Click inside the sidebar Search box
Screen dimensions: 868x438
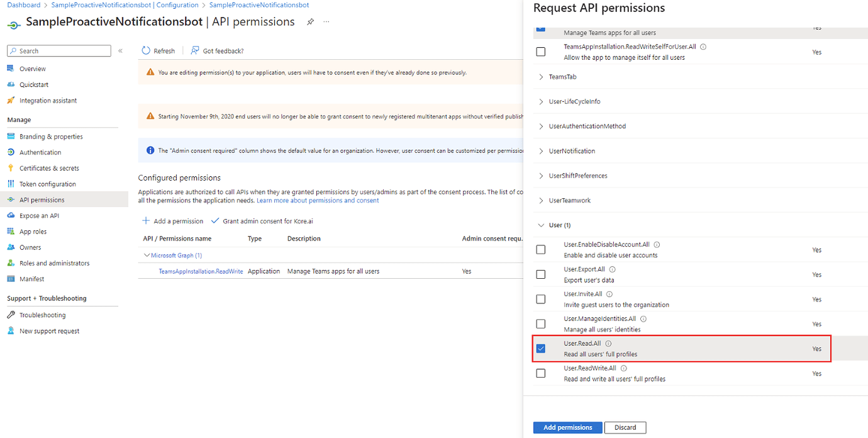tap(58, 50)
